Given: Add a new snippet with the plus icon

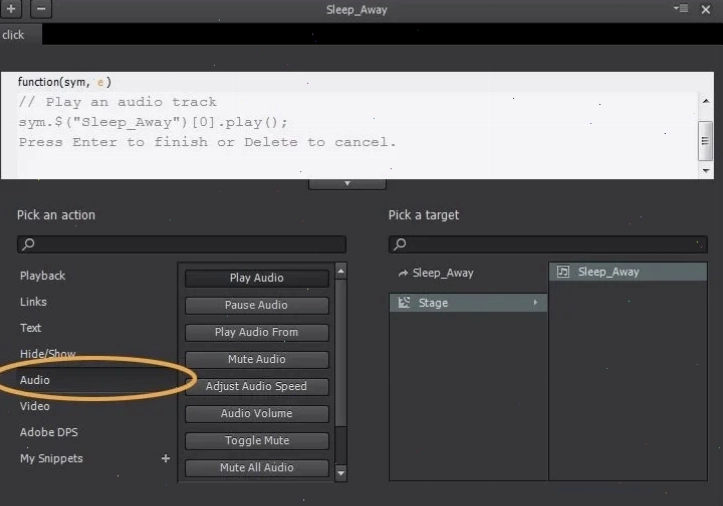Looking at the screenshot, I should coord(166,458).
